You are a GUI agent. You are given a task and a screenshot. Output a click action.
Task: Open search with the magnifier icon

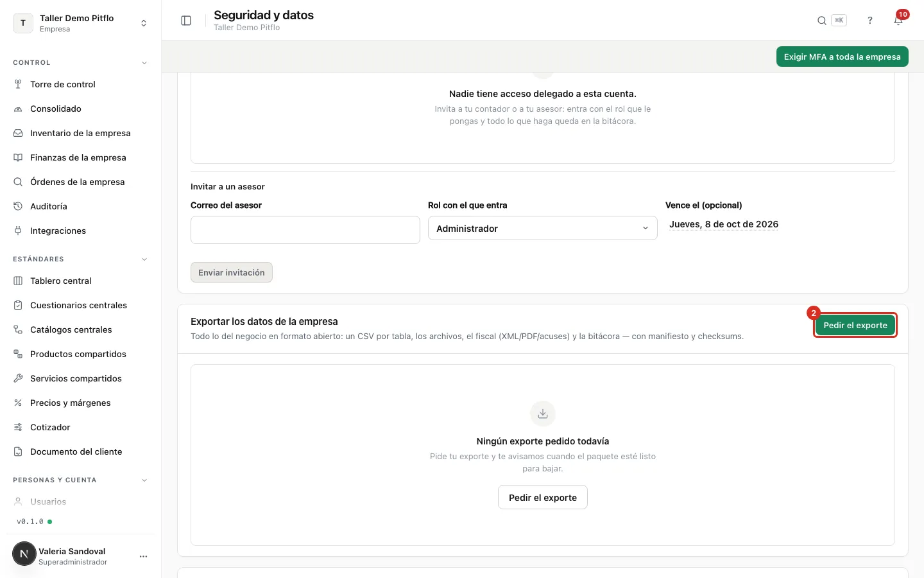821,21
